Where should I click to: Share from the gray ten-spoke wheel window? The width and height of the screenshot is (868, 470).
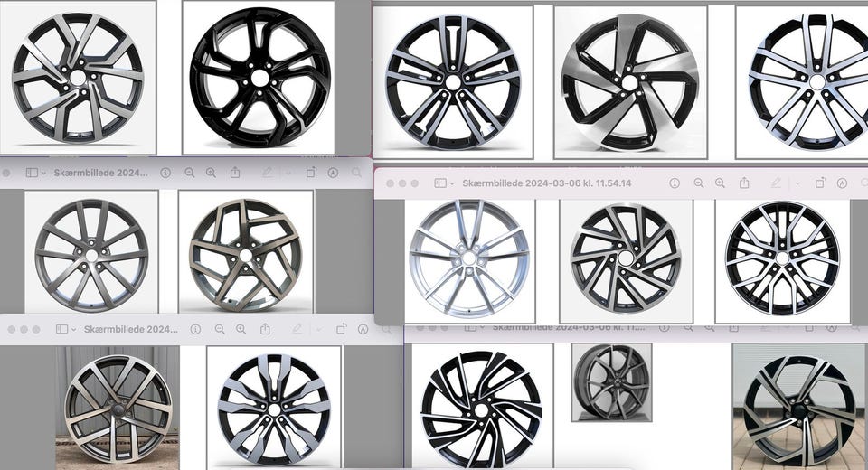click(x=235, y=172)
